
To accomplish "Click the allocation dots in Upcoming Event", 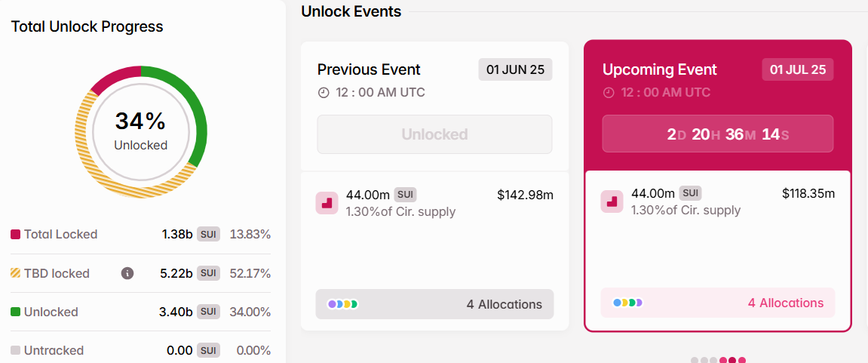I will [627, 303].
